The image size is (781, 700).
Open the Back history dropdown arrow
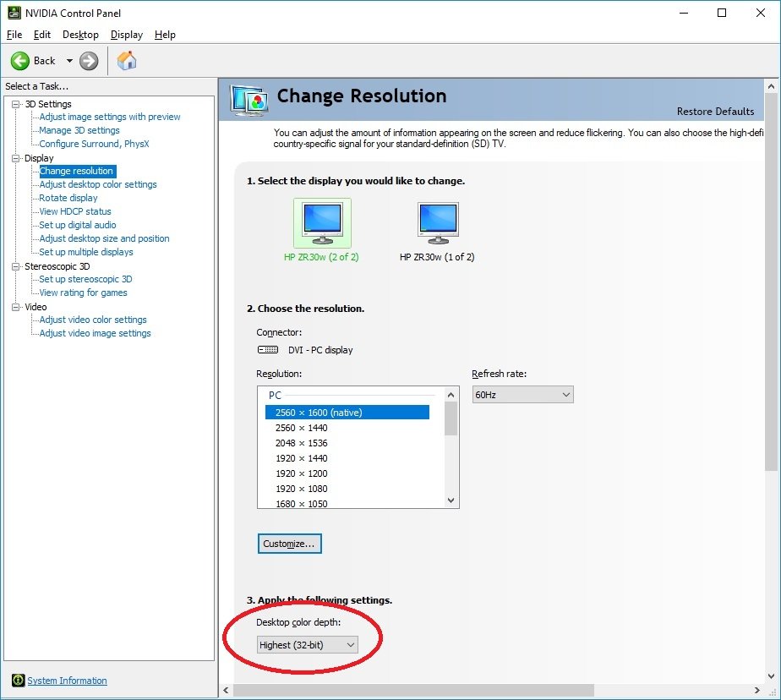click(69, 61)
